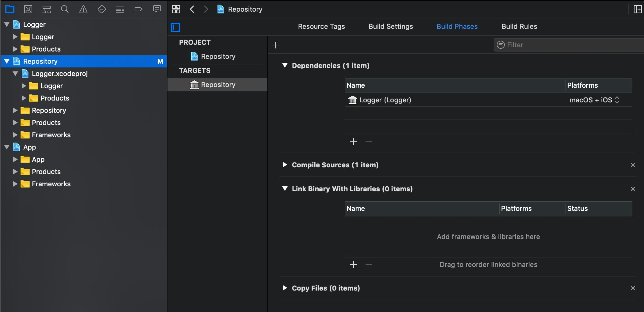
Task: Select Logger.xcodeproj in the navigator
Action: click(59, 74)
